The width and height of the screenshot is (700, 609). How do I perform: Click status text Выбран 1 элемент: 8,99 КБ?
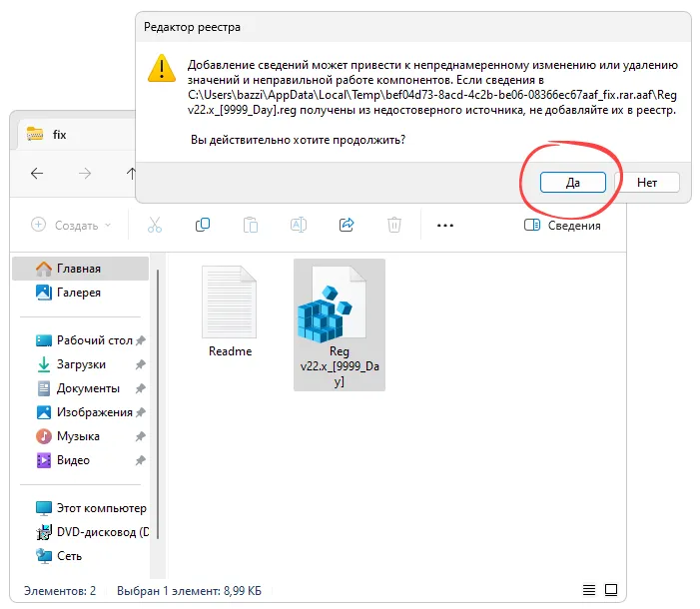coord(189,591)
